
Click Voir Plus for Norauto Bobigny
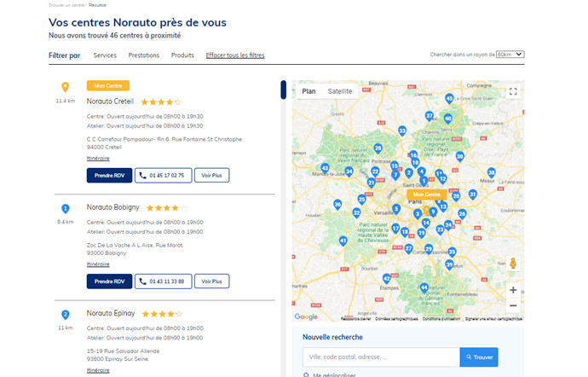tap(211, 281)
